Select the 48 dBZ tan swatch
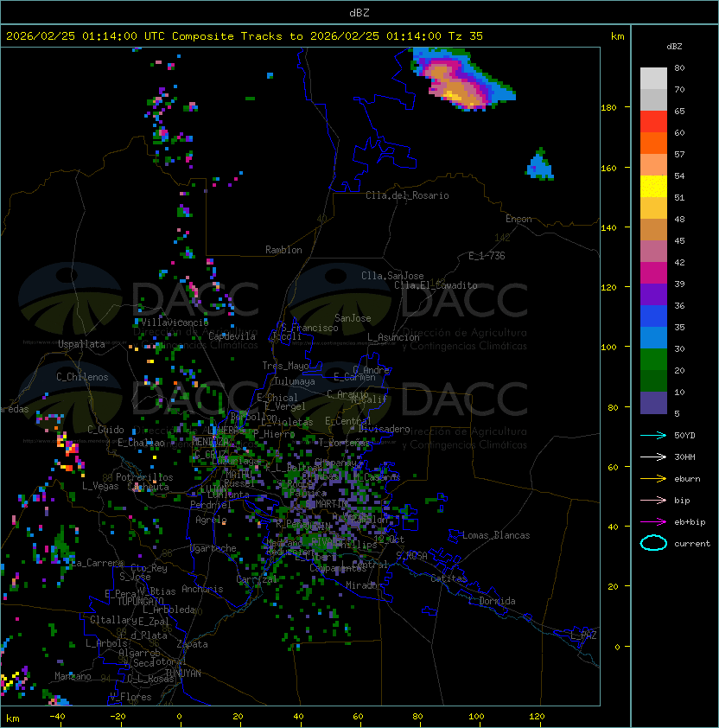The height and width of the screenshot is (728, 719). click(653, 230)
